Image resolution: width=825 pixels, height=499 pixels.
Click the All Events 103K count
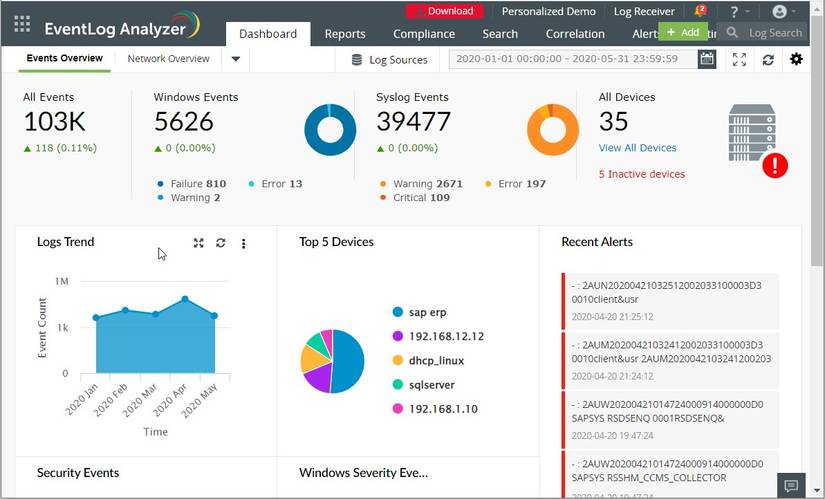54,122
